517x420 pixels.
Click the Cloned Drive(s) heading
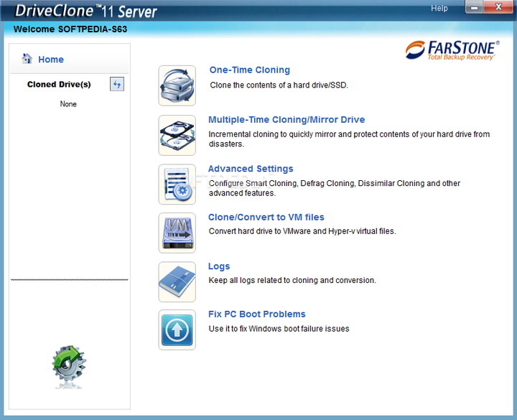[x=59, y=85]
